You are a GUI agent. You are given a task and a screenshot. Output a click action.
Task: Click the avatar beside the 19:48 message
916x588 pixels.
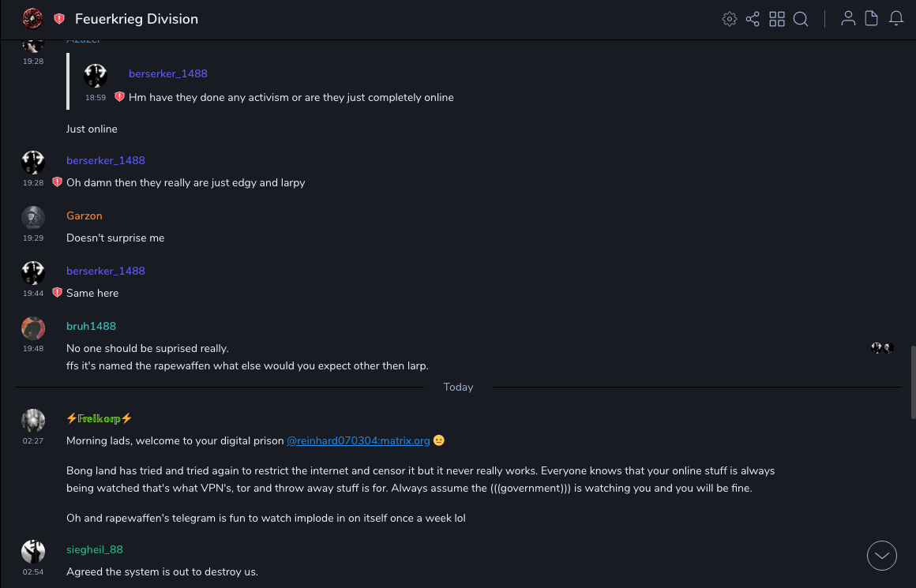(x=33, y=328)
